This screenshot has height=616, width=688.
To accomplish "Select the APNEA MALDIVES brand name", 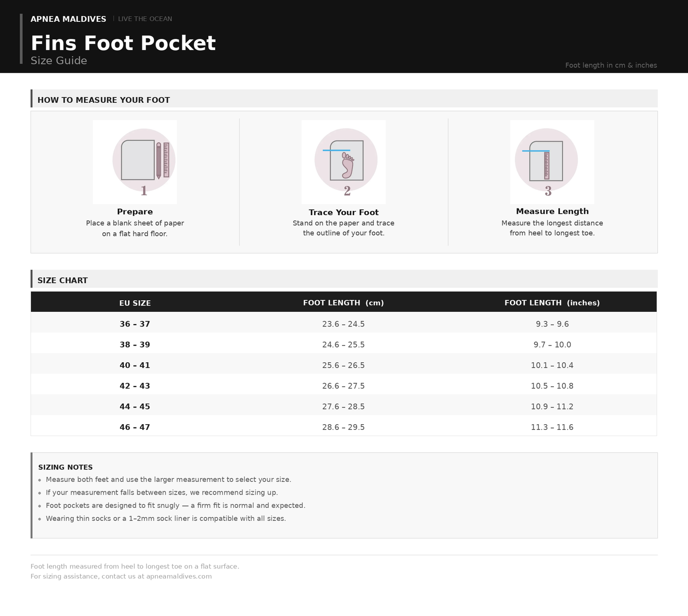I will pos(68,19).
